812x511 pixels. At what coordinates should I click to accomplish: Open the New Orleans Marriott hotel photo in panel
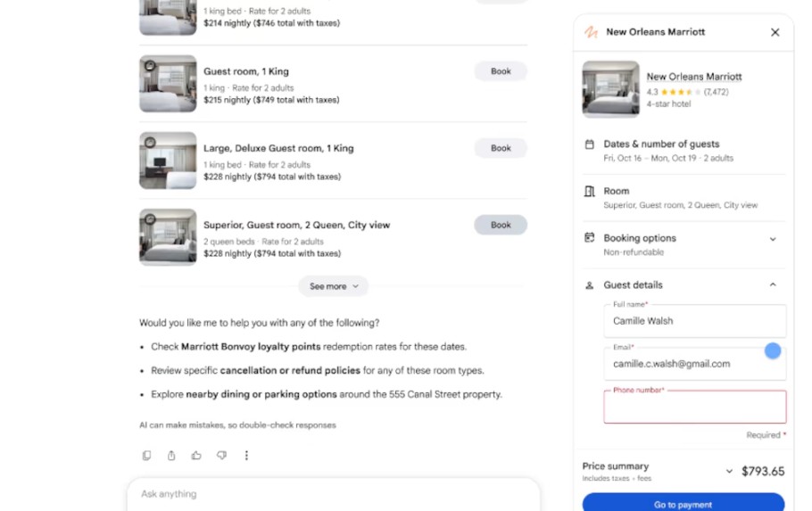(610, 89)
